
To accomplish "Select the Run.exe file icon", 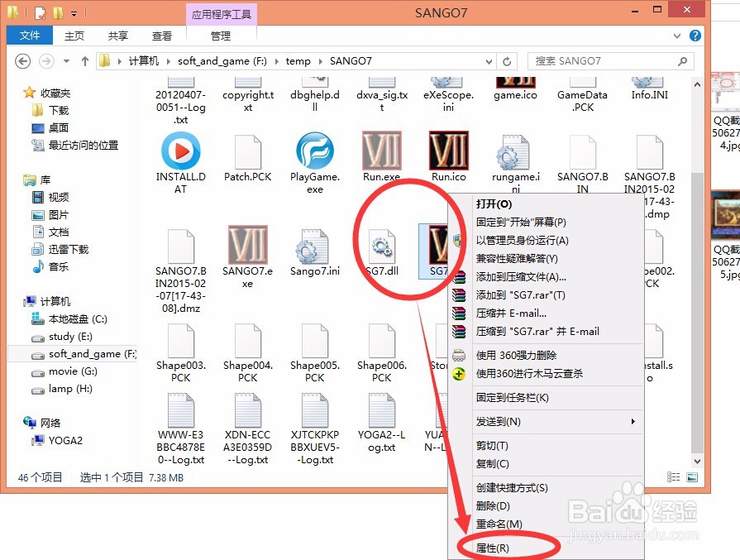I will [x=380, y=151].
